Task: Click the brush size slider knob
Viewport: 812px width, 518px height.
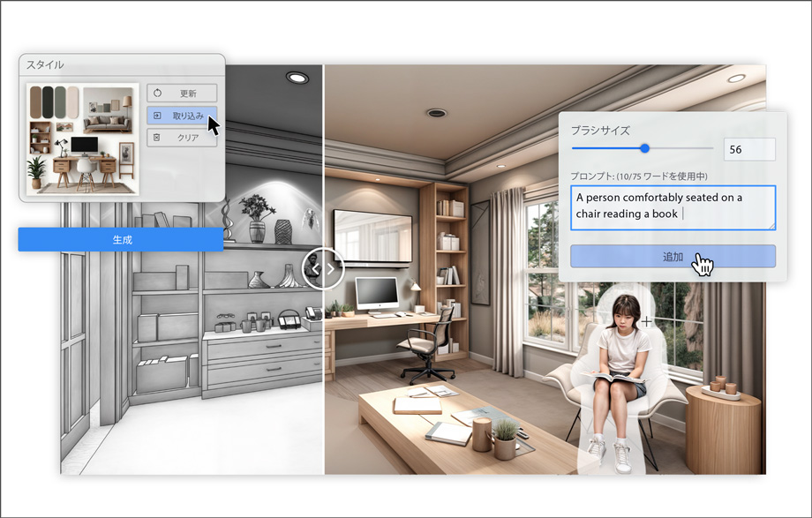Action: (644, 148)
